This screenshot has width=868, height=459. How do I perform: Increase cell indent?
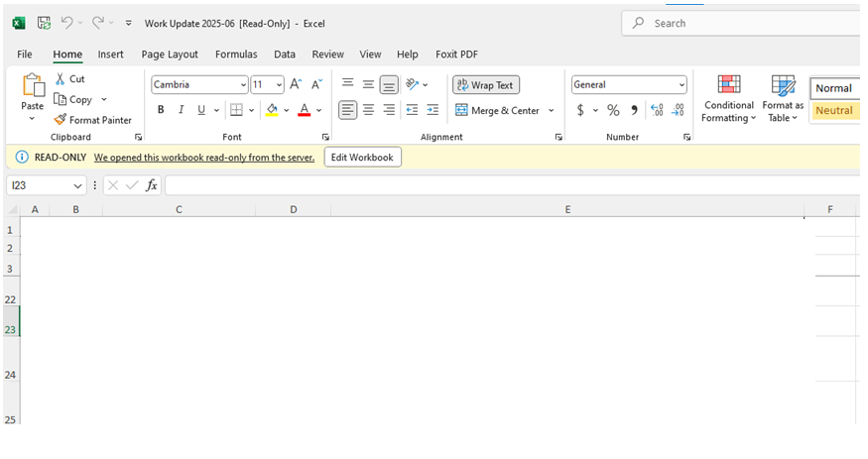[433, 110]
